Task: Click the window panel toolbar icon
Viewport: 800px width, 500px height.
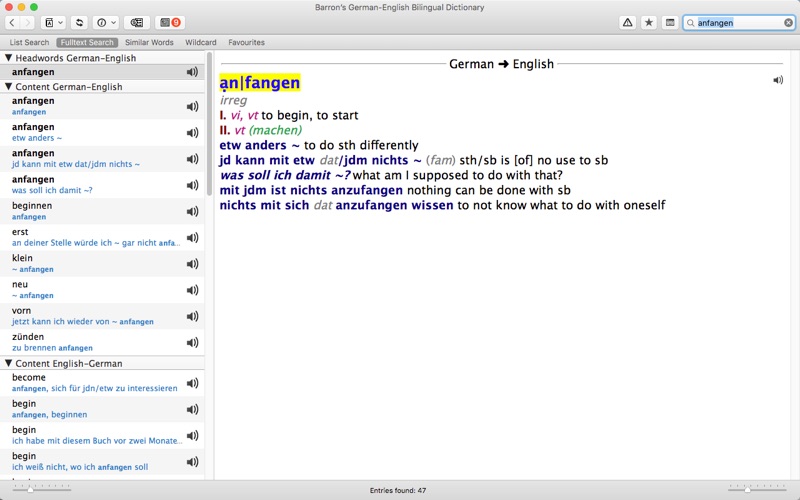Action: click(670, 22)
